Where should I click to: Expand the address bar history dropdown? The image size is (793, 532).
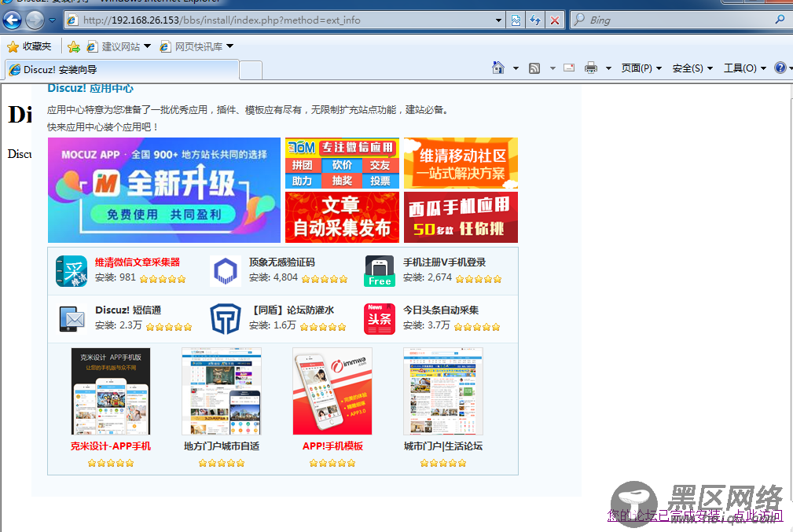tap(498, 20)
